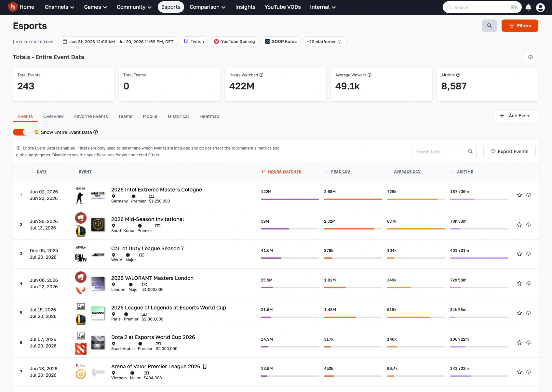552x392 pixels.
Task: Expand the Games dropdown menu
Action: pyautogui.click(x=96, y=7)
